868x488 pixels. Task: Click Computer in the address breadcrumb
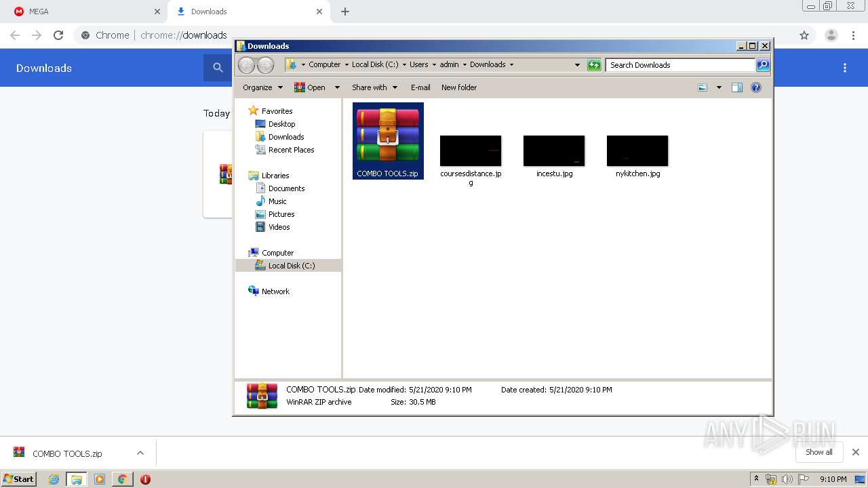[x=325, y=65]
